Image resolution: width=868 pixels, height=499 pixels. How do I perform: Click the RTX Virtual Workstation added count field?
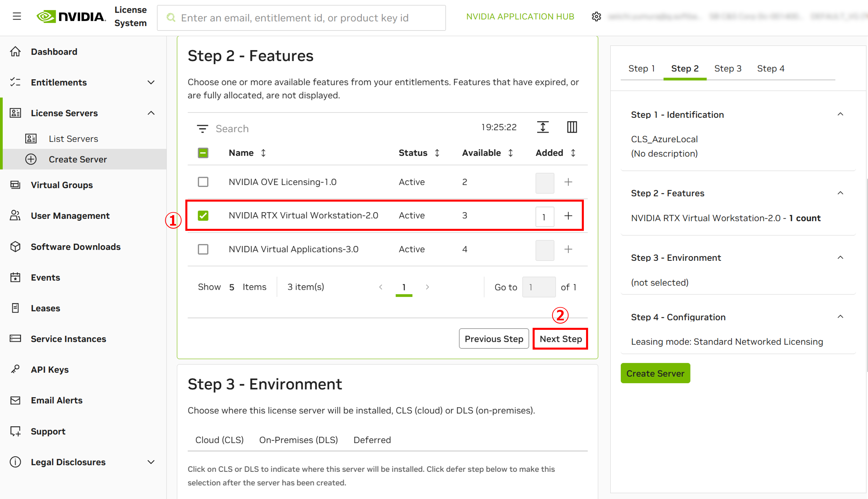tap(545, 217)
